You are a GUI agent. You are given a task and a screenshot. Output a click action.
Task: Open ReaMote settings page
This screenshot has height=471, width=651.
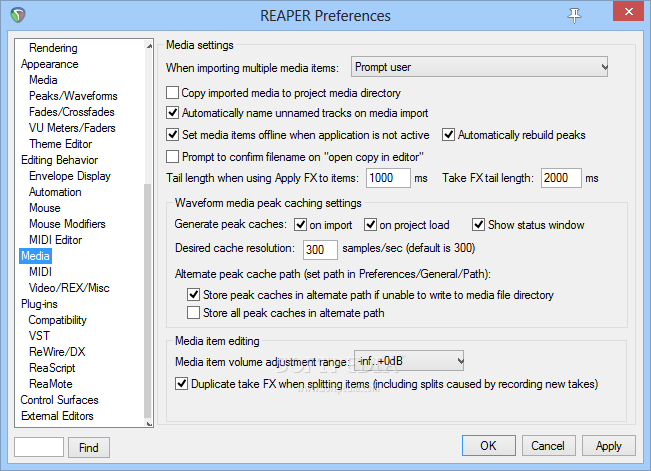pyautogui.click(x=51, y=384)
